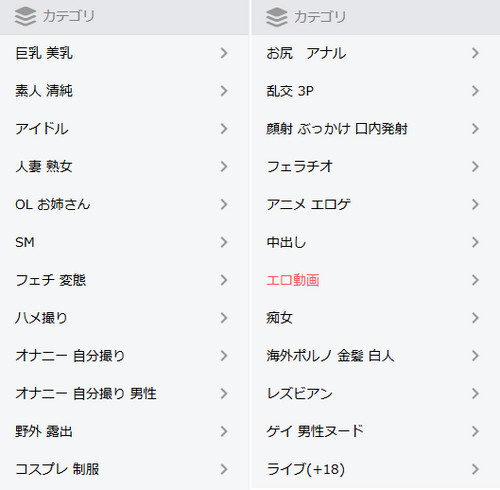Click the chevron next to アニメ エロゲ
The height and width of the screenshot is (490, 500).
point(475,204)
